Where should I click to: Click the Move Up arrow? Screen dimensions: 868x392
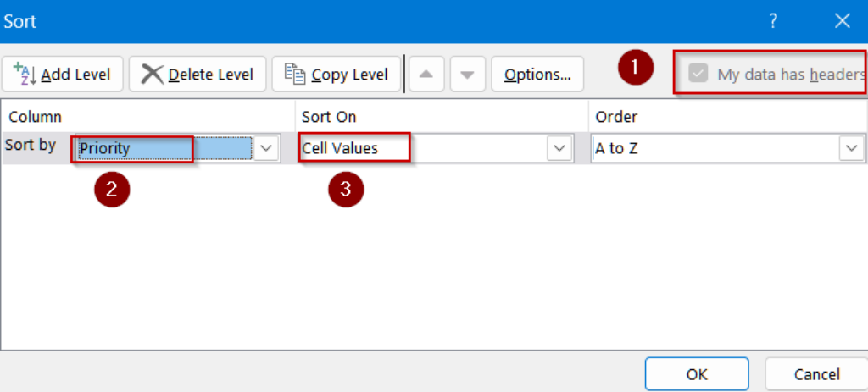pos(426,75)
